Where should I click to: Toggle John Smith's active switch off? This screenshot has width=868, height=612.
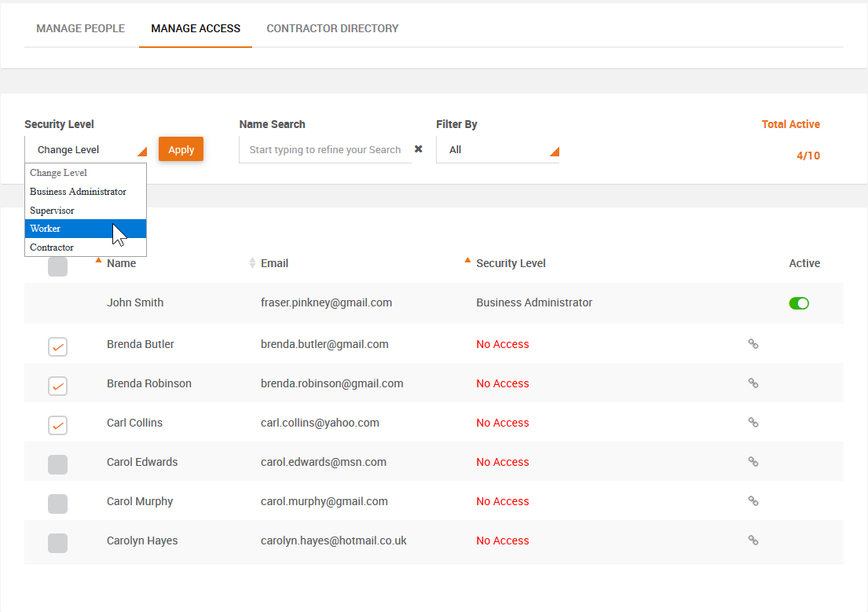[799, 303]
